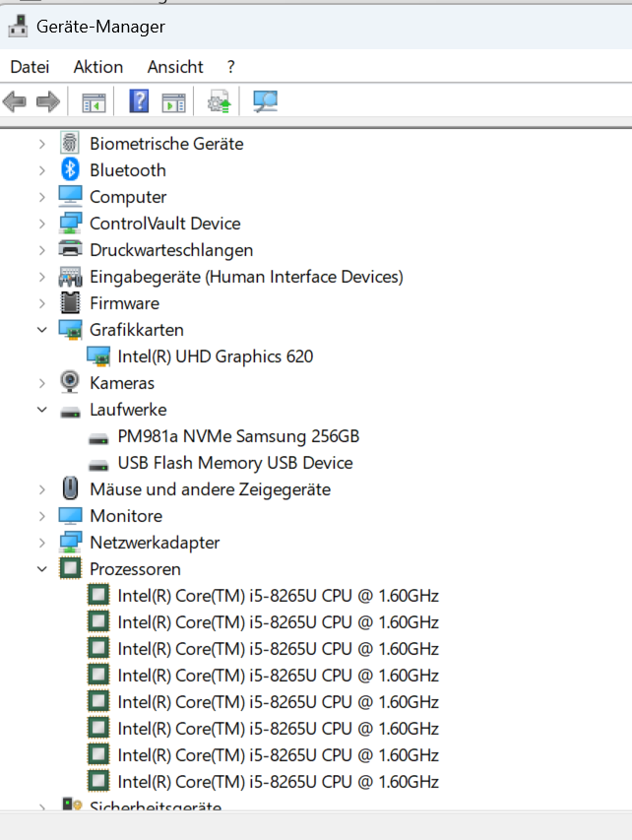Viewport: 632px width, 840px height.
Task: Click the drive icon next to Laufwerke
Action: point(70,413)
